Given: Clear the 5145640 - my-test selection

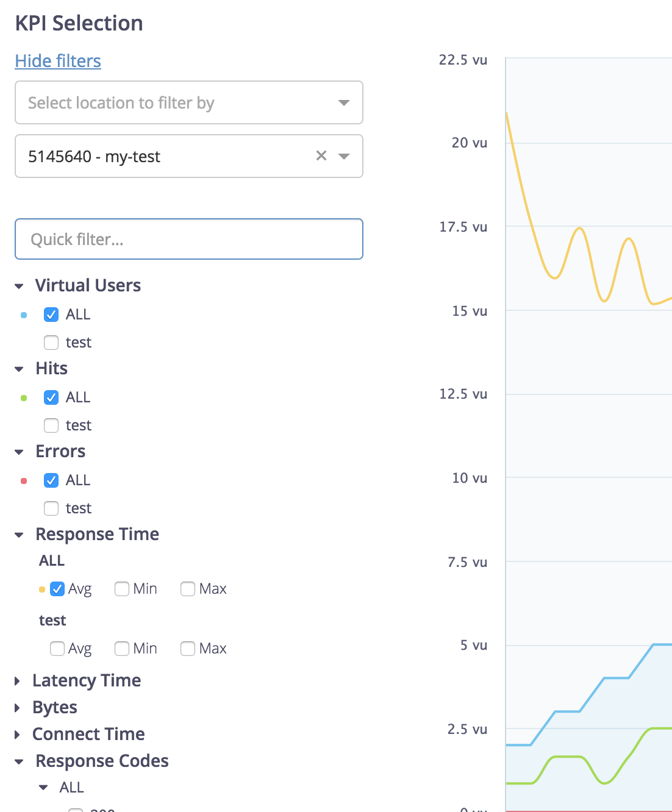Looking at the screenshot, I should click(321, 156).
